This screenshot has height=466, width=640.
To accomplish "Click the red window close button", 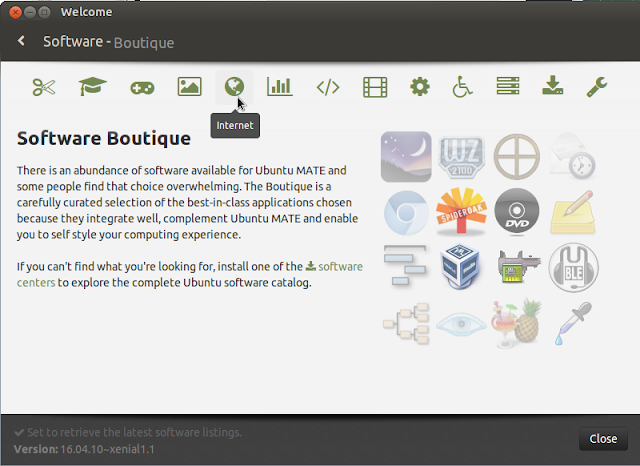I will (x=16, y=12).
